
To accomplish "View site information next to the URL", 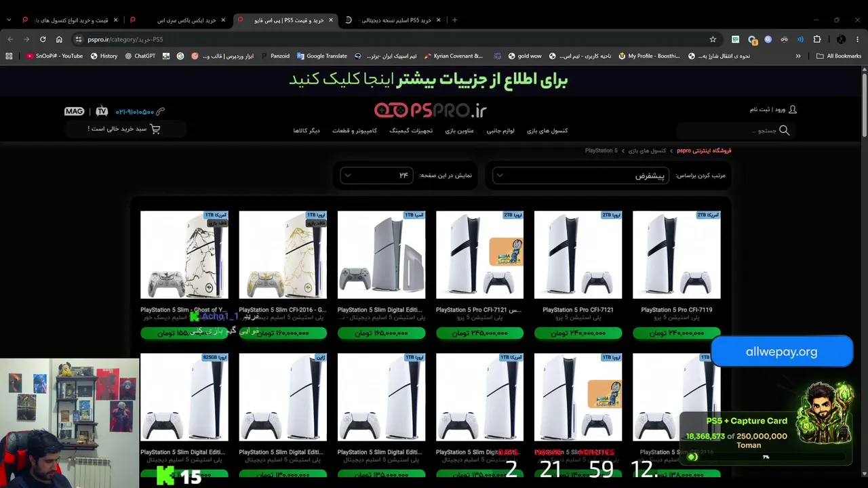I will coord(78,39).
